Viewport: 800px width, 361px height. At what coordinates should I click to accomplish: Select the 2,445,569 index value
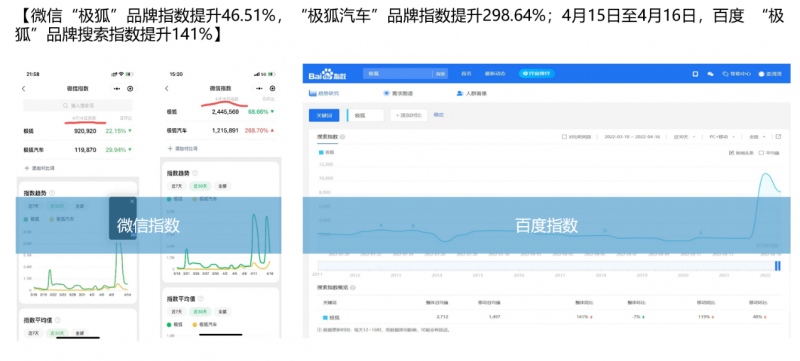[226, 112]
